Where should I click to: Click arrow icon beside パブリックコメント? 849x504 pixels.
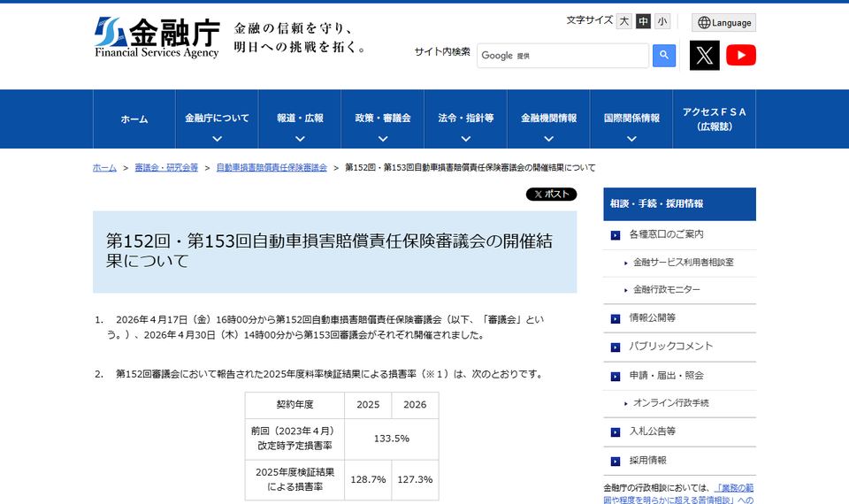[616, 347]
